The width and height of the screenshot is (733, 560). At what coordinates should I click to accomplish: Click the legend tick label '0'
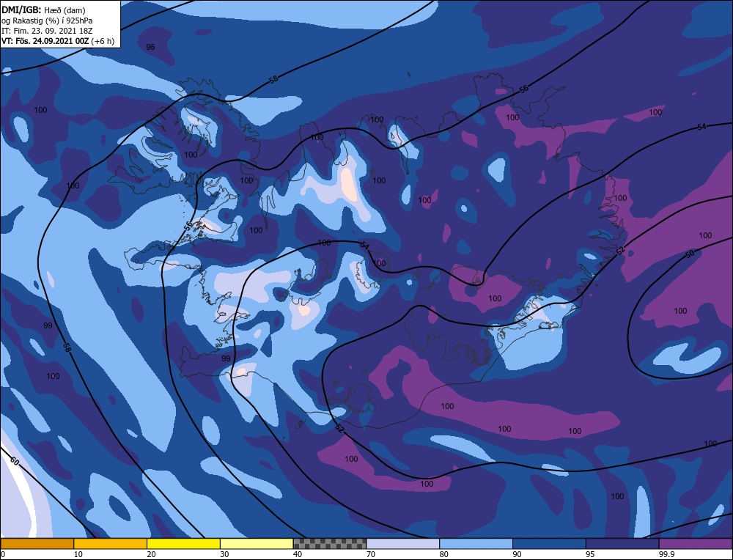(x=3, y=554)
